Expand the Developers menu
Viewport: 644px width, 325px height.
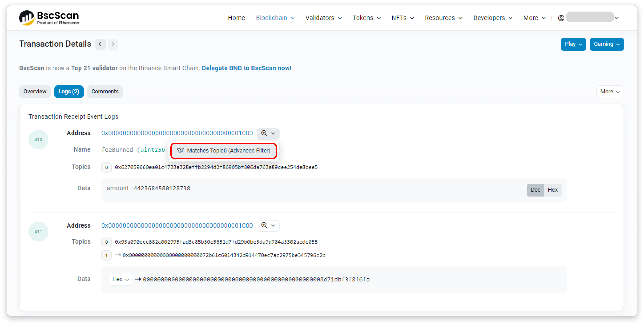493,18
